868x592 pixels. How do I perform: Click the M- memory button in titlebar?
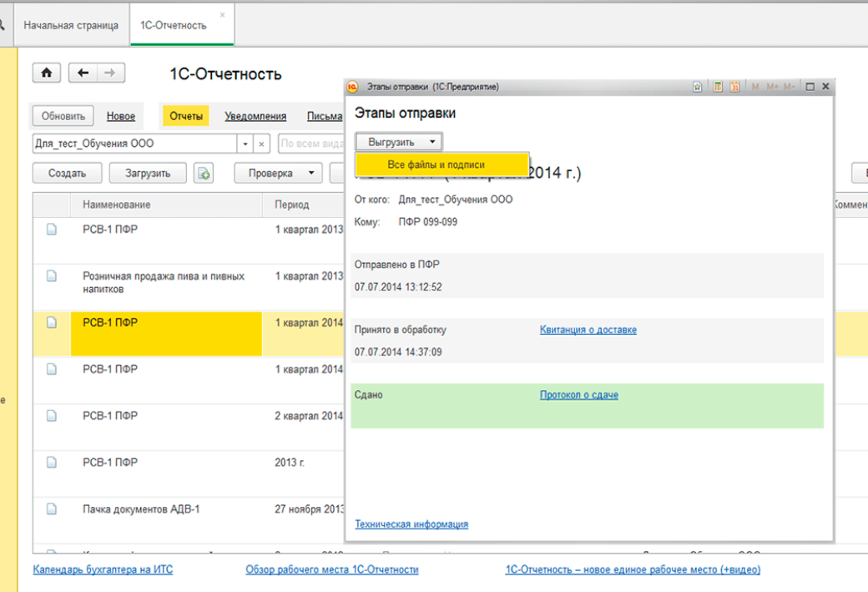(789, 87)
